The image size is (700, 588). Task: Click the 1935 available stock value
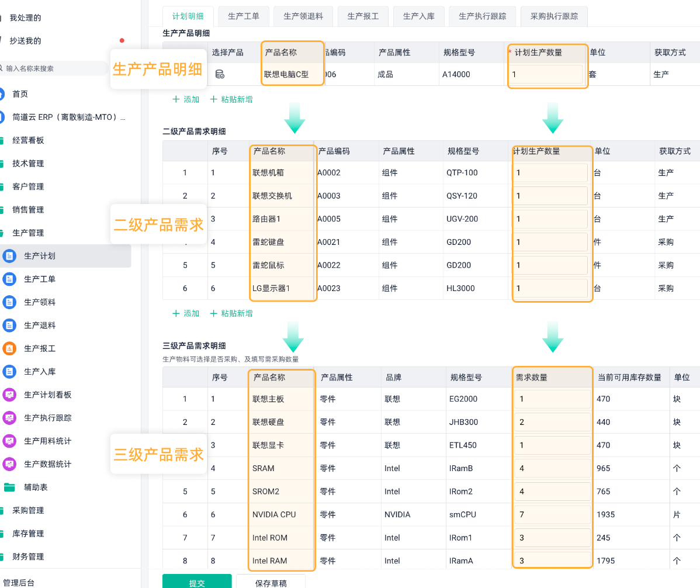(x=605, y=515)
